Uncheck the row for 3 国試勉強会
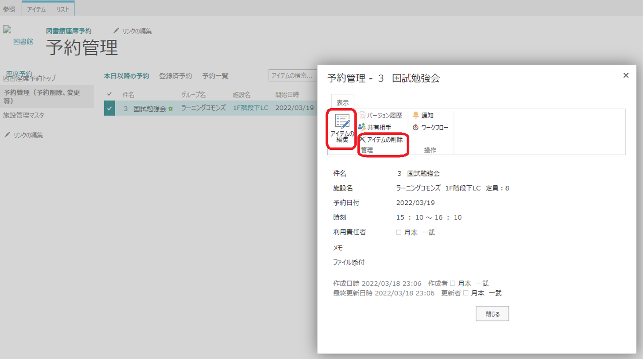Viewport: 644px width, 359px height. tap(109, 109)
